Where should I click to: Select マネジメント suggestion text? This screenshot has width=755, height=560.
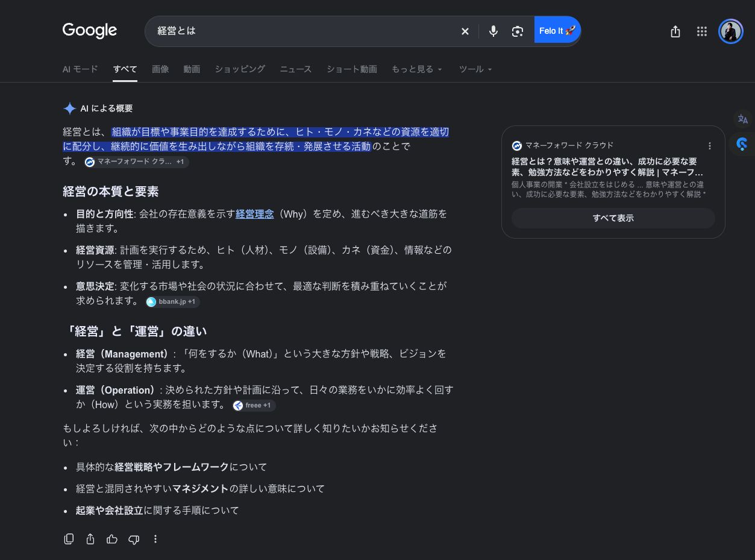tap(201, 489)
